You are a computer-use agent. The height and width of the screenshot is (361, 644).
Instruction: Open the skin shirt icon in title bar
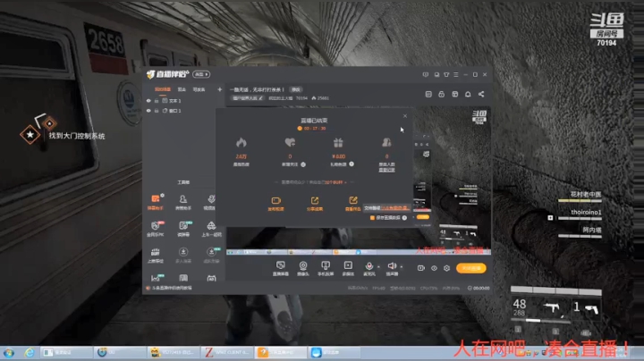(x=446, y=75)
